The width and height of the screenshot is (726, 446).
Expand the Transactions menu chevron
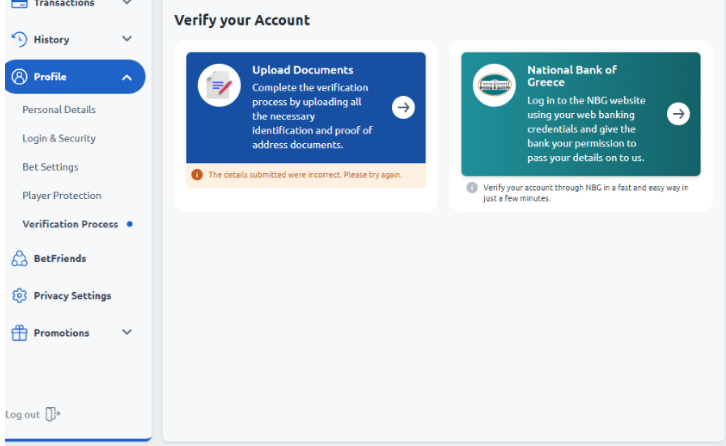click(127, 4)
